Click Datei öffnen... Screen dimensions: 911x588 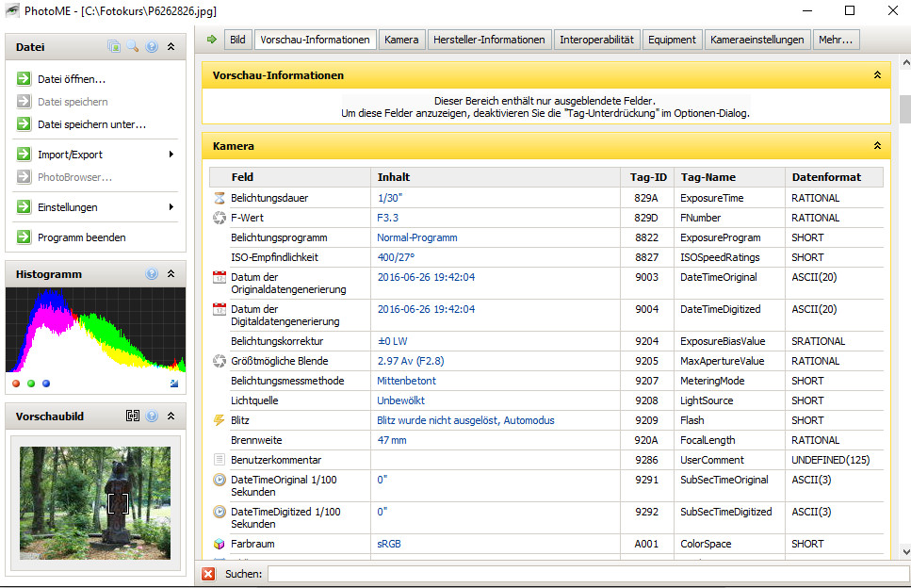[x=72, y=79]
